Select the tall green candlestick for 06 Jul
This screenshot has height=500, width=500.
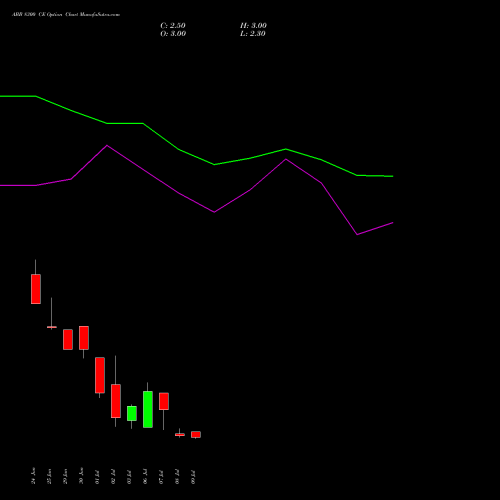click(x=148, y=409)
